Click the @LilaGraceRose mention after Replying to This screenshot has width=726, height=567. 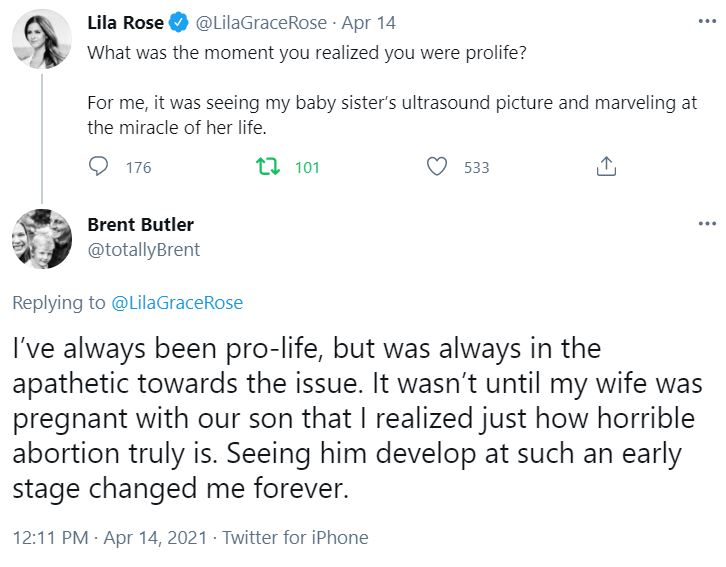pyautogui.click(x=176, y=302)
